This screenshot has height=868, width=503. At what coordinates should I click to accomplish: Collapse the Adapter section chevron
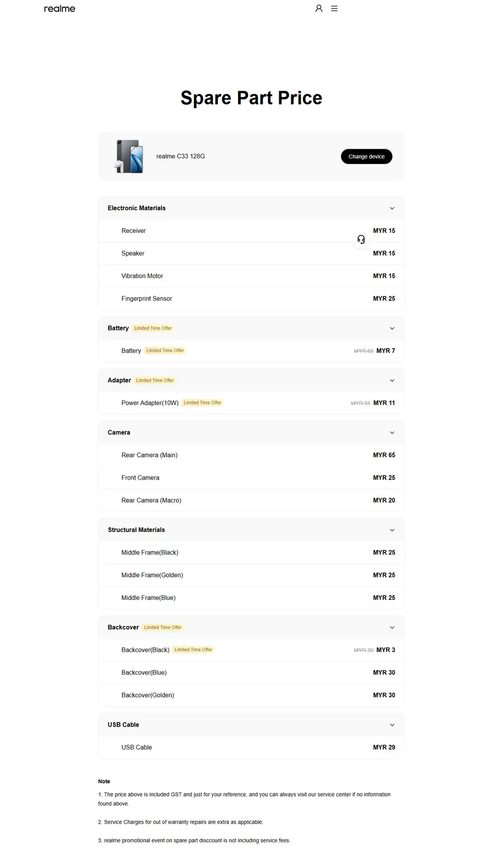coord(392,381)
